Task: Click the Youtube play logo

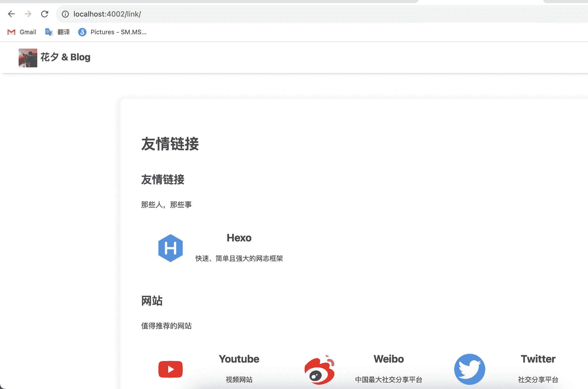Action: (171, 369)
